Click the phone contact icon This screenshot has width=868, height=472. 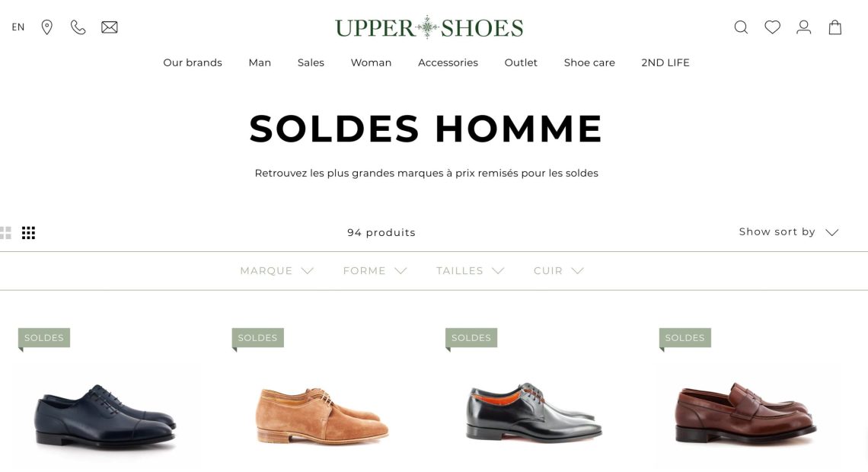(78, 27)
